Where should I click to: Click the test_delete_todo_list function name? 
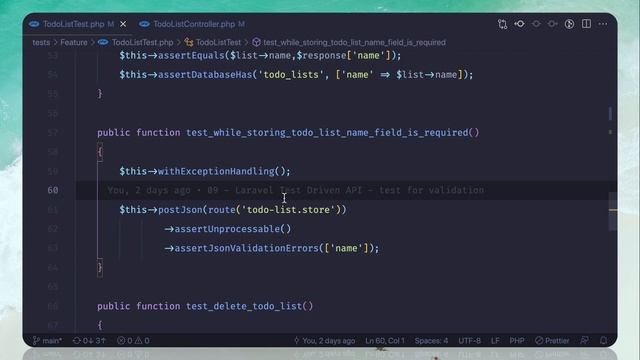(x=244, y=306)
